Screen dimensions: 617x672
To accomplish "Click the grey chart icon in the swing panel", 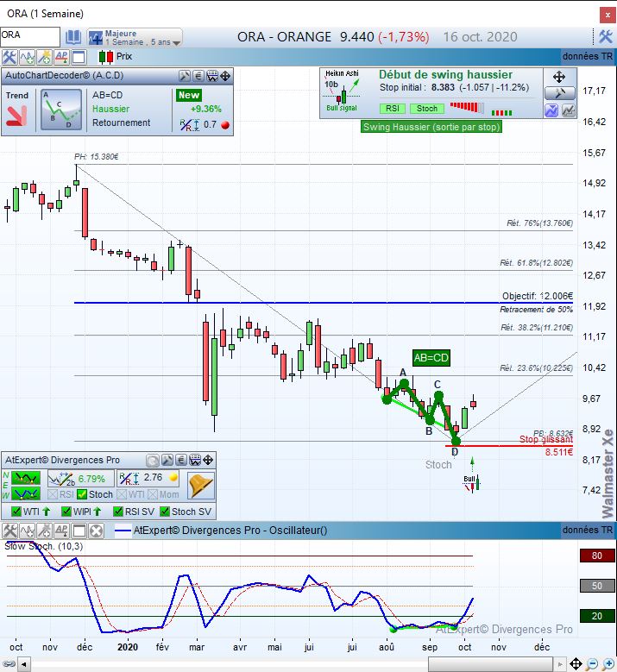I will (x=569, y=110).
